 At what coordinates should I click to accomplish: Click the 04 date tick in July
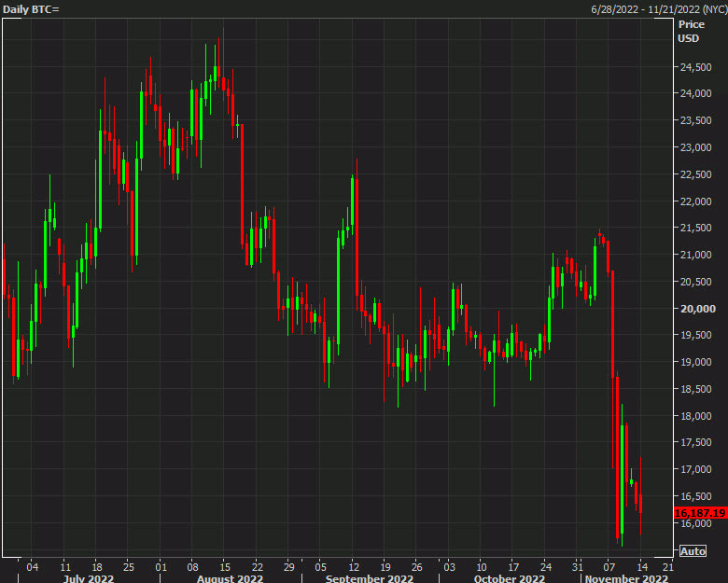tap(33, 566)
